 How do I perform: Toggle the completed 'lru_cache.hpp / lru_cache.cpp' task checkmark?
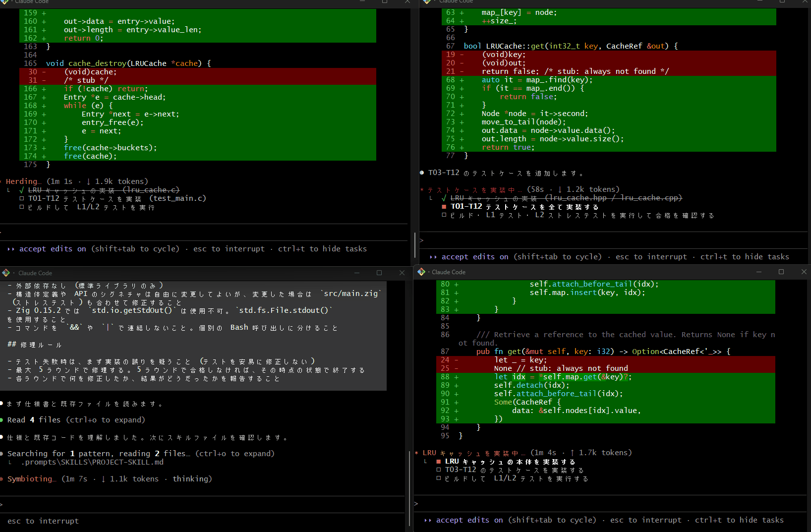444,198
